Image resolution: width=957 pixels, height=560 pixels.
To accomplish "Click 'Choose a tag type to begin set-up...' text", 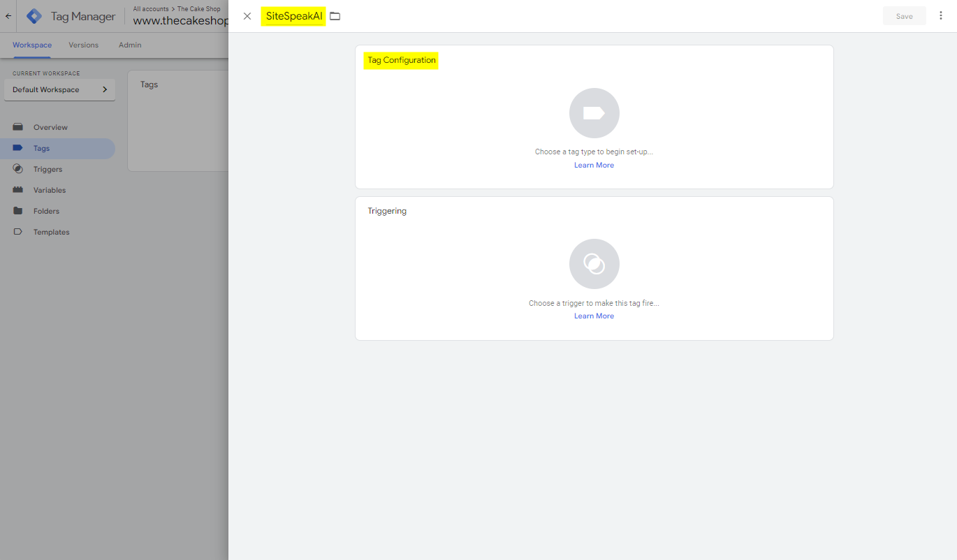I will 594,152.
